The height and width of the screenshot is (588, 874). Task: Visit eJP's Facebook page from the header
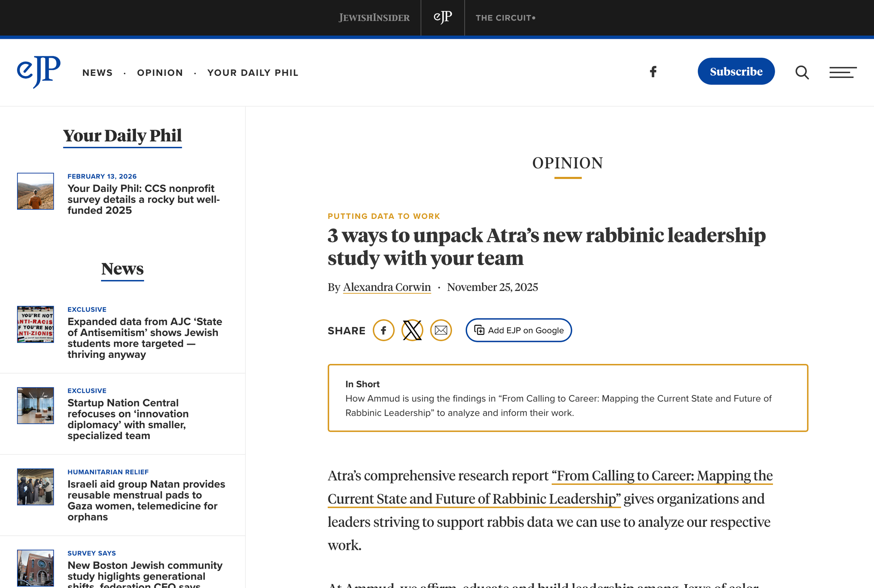pos(652,71)
